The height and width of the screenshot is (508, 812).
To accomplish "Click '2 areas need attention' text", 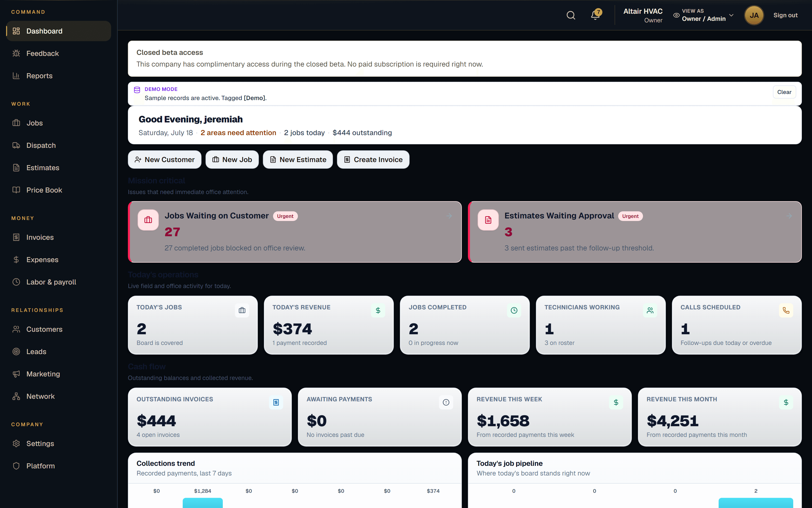I will click(238, 133).
